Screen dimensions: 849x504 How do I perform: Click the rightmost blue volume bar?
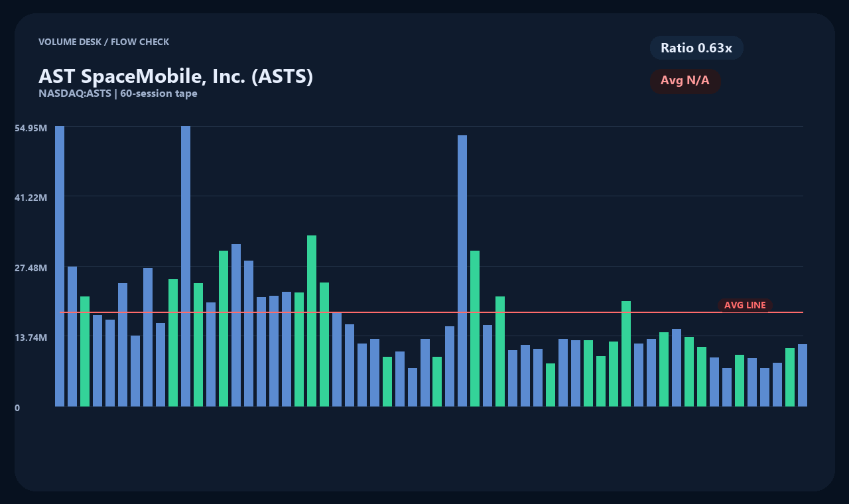803,375
